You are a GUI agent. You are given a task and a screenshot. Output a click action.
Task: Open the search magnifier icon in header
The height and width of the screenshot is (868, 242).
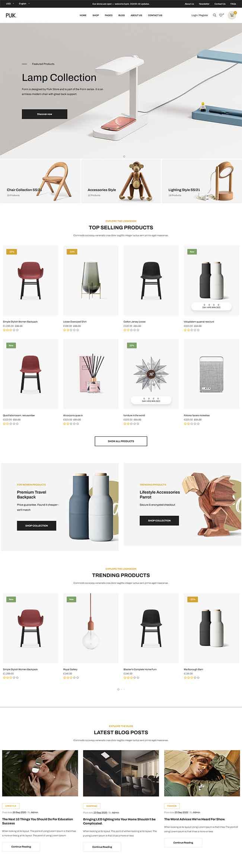(214, 15)
